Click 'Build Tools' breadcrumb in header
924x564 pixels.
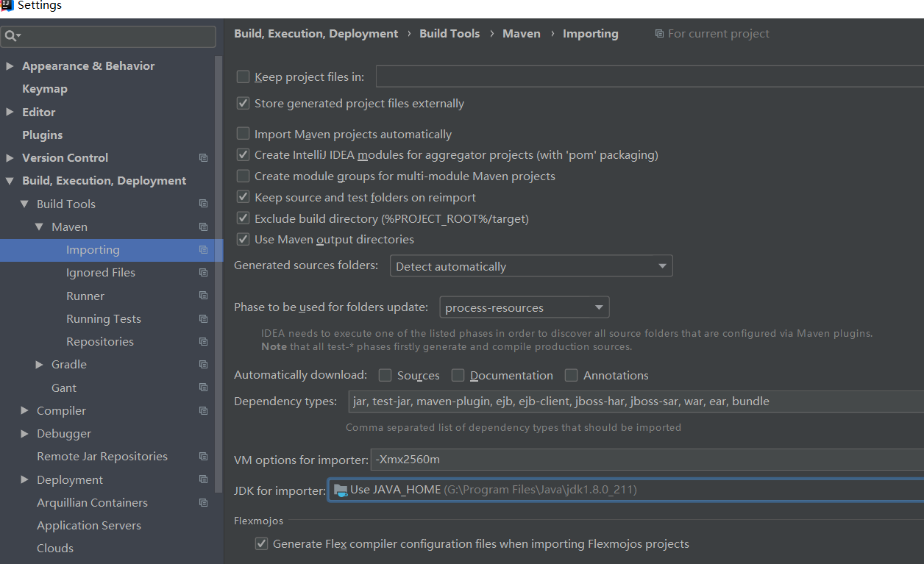point(449,34)
